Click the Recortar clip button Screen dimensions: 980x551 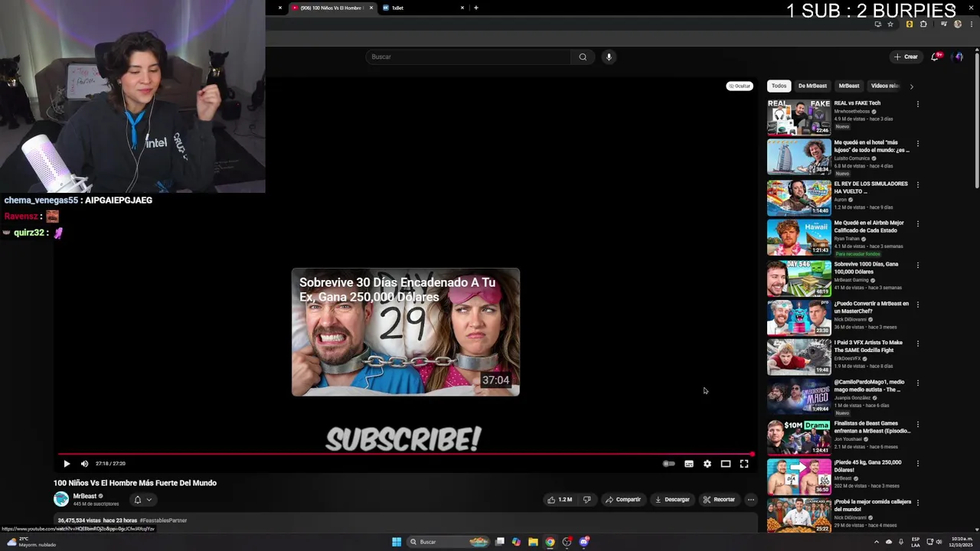719,500
